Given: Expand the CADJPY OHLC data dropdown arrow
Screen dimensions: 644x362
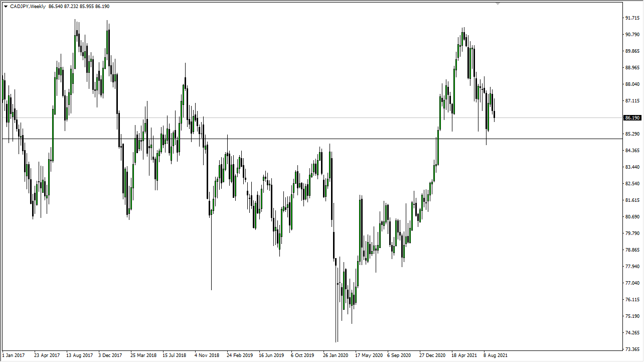Looking at the screenshot, I should click(5, 7).
